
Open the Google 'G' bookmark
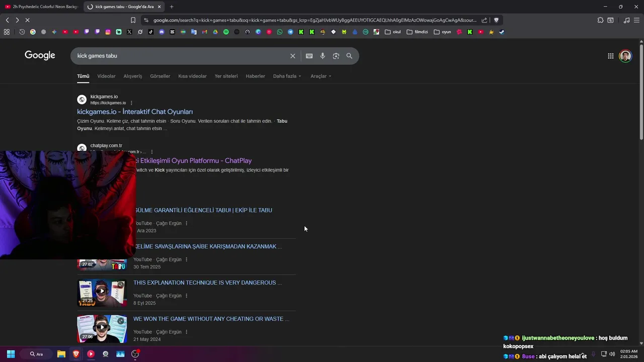point(33,32)
